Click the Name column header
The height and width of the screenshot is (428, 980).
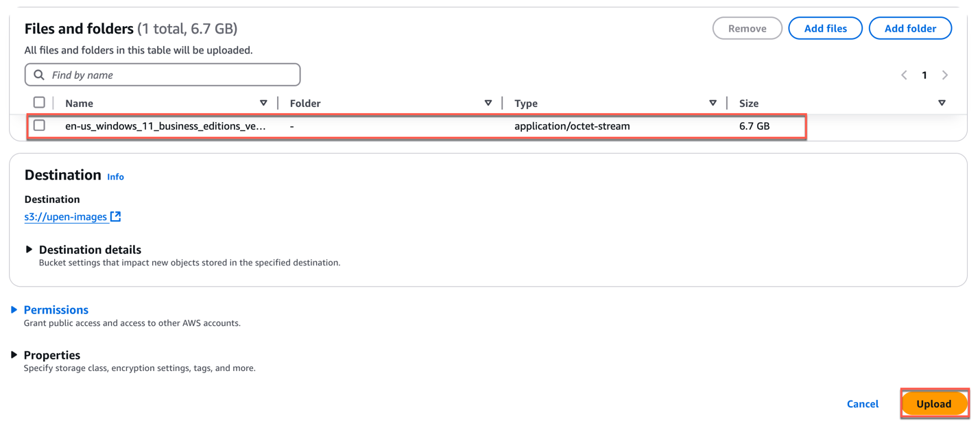pyautogui.click(x=79, y=104)
